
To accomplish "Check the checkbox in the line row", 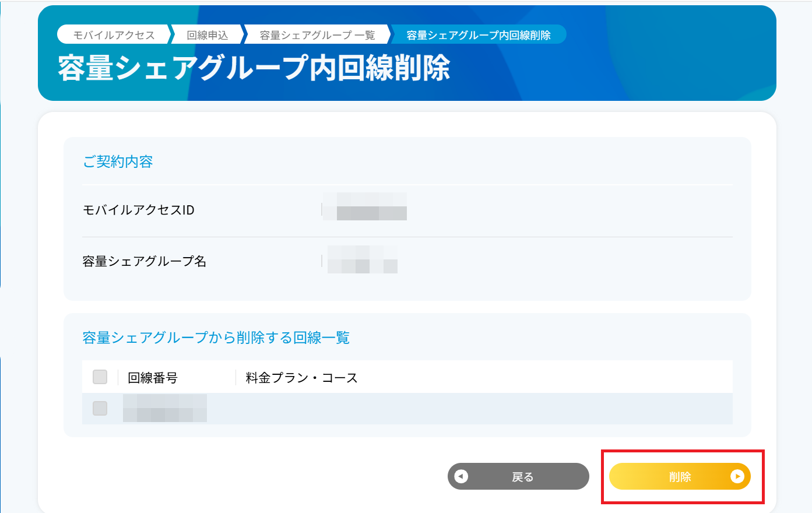I will 100,408.
